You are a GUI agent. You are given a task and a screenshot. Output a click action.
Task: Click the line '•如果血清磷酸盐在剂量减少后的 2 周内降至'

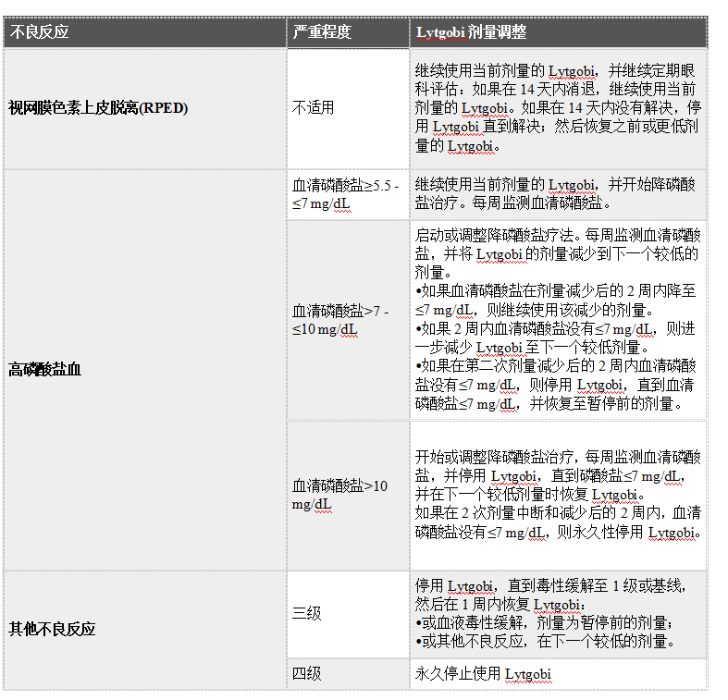pyautogui.click(x=555, y=291)
